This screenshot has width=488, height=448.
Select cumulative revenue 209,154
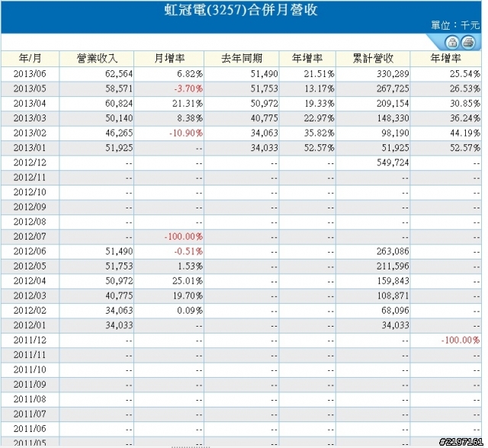(x=393, y=104)
